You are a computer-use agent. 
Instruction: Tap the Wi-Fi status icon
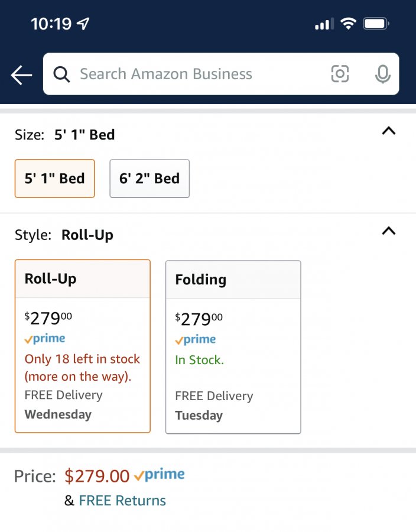click(x=348, y=24)
